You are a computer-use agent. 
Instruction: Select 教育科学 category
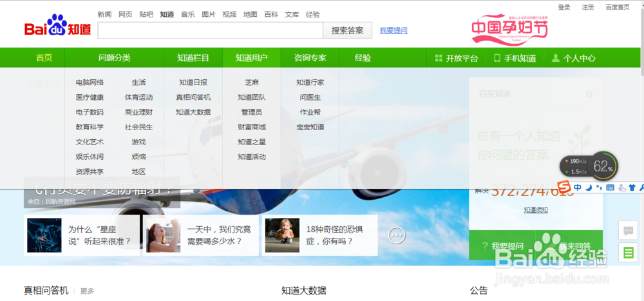coord(90,127)
